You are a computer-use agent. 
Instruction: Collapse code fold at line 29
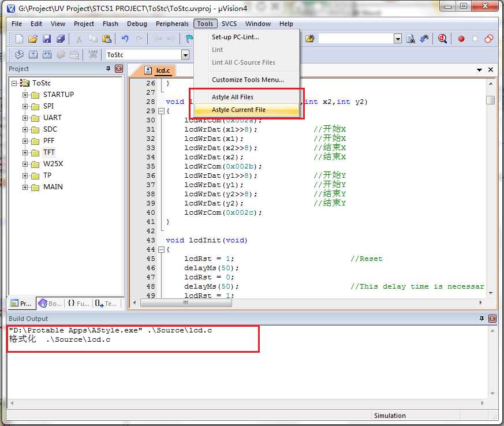tap(161, 111)
